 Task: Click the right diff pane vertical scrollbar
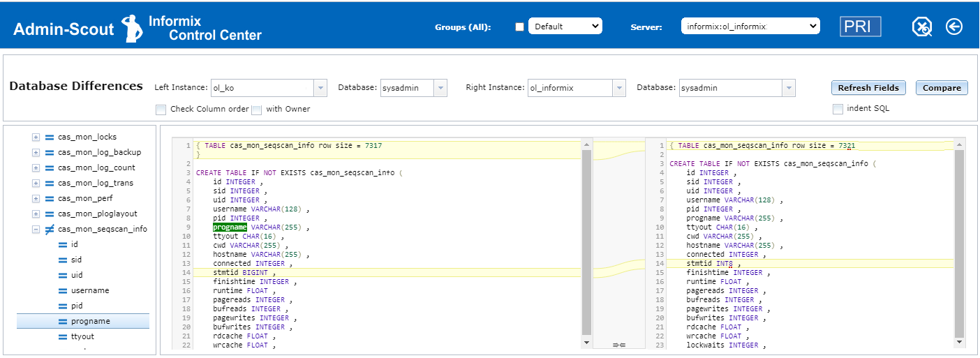pos(960,243)
